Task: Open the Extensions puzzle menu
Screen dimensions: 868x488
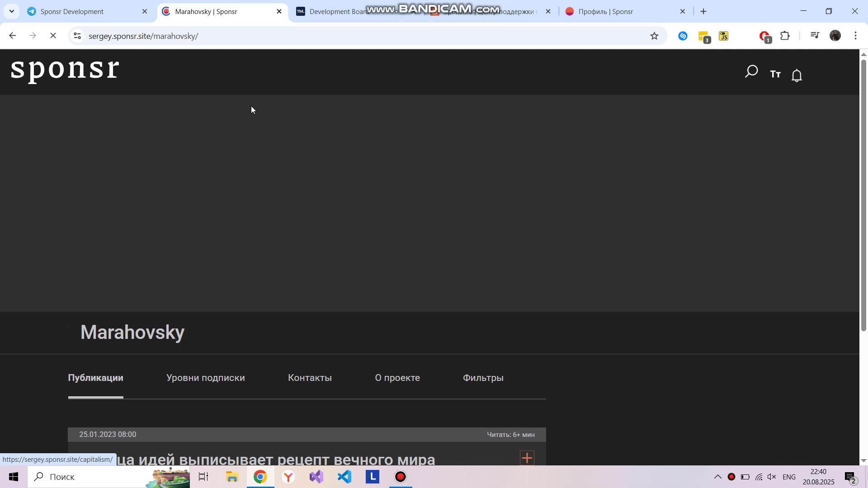Action: pos(785,36)
